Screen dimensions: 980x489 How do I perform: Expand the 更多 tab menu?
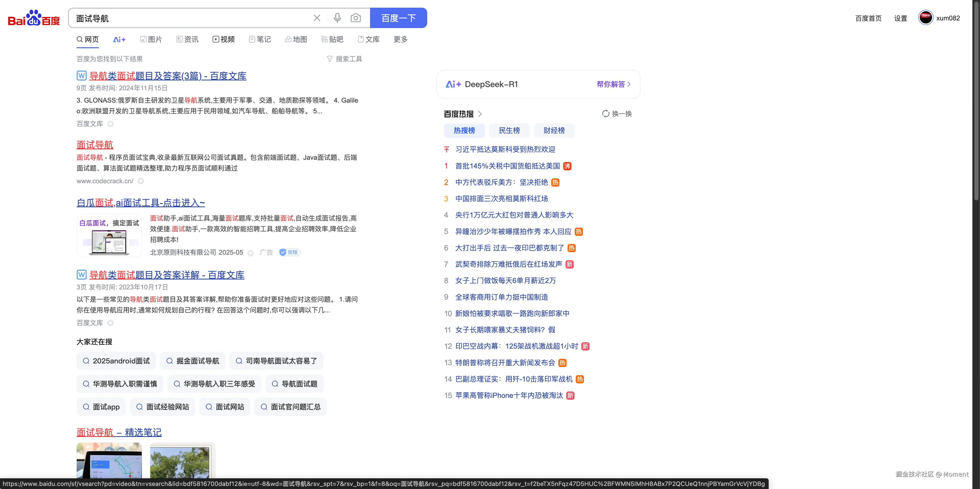(x=400, y=39)
